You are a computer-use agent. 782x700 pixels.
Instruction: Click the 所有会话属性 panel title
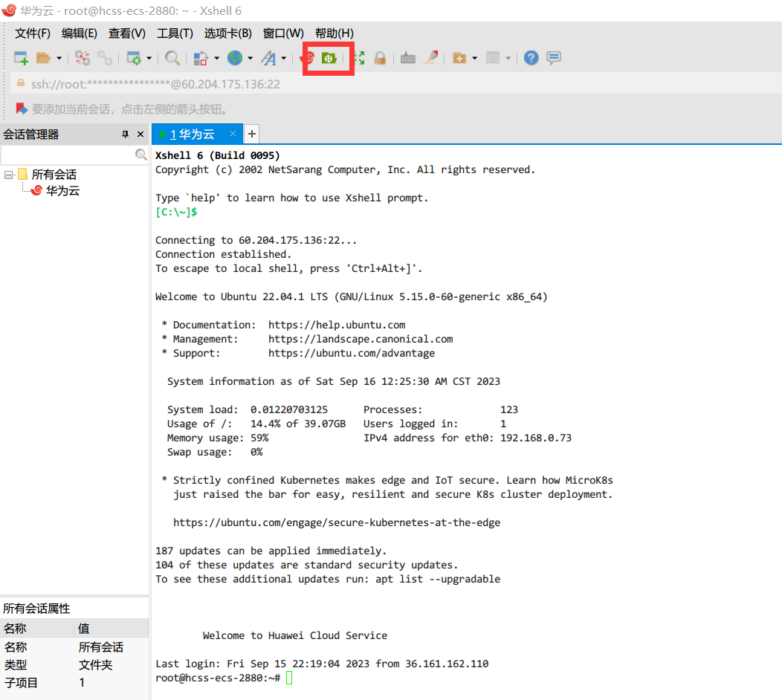tap(36, 609)
